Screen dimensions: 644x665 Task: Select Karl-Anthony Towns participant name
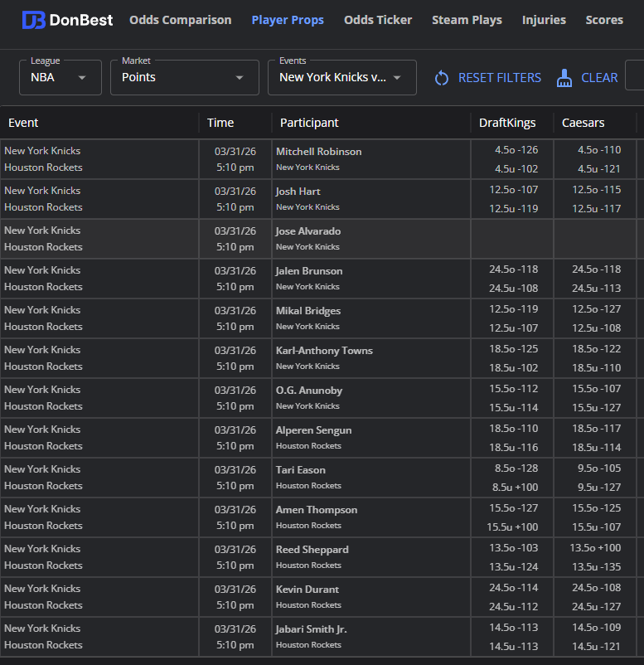tap(324, 351)
